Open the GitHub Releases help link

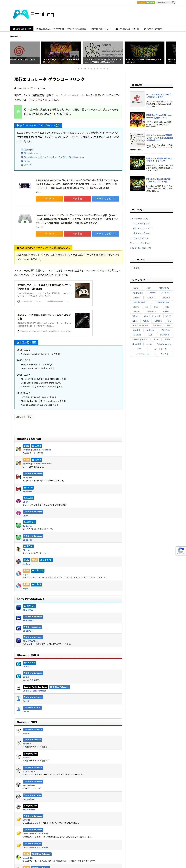coord(31,153)
